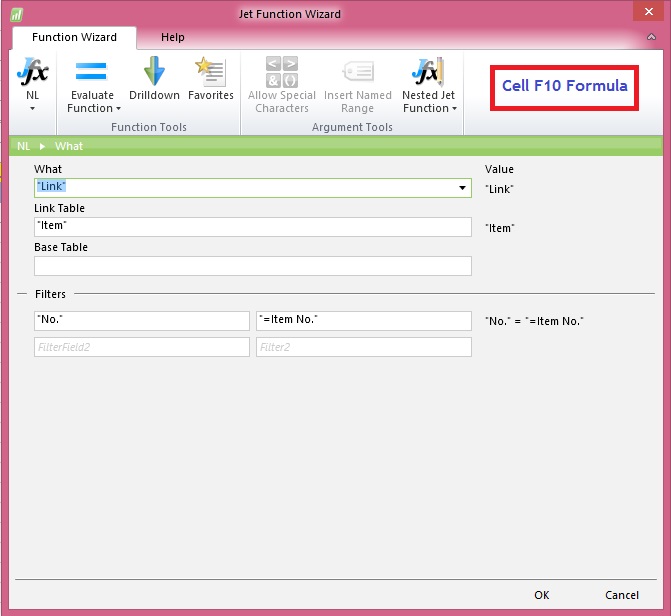
Task: Switch to the Function Wizard tab
Action: (74, 37)
